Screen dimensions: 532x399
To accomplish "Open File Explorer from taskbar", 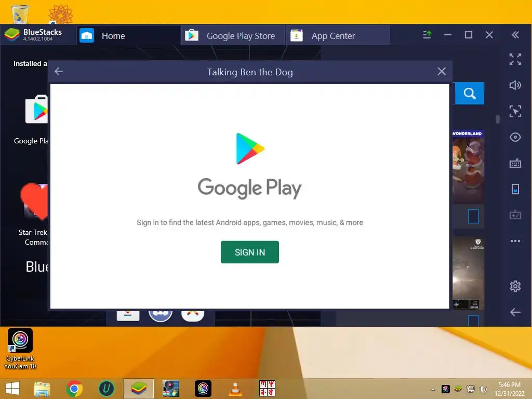I will pos(42,389).
